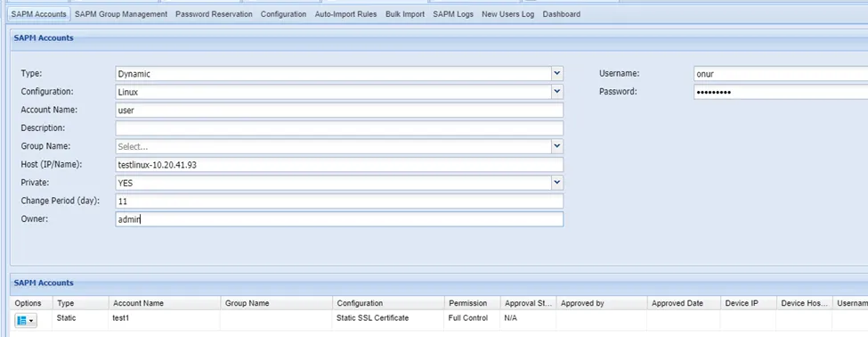Open Bulk Import tab
Viewport: 868px width, 337px height.
(405, 14)
